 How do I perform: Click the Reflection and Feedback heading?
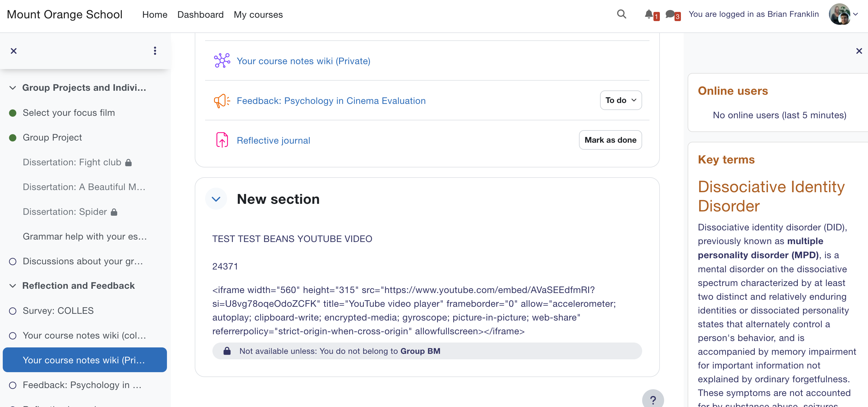(x=78, y=286)
